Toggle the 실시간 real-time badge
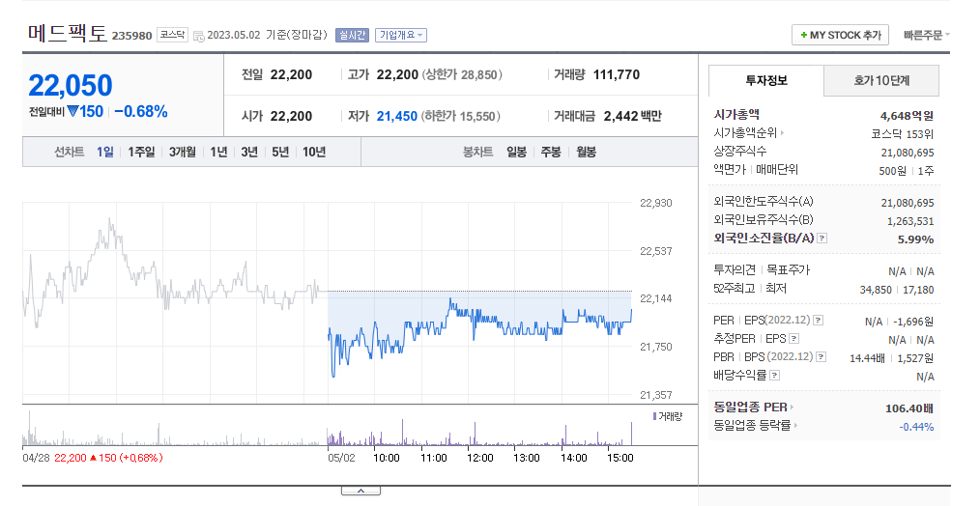This screenshot has height=506, width=980. click(x=352, y=35)
